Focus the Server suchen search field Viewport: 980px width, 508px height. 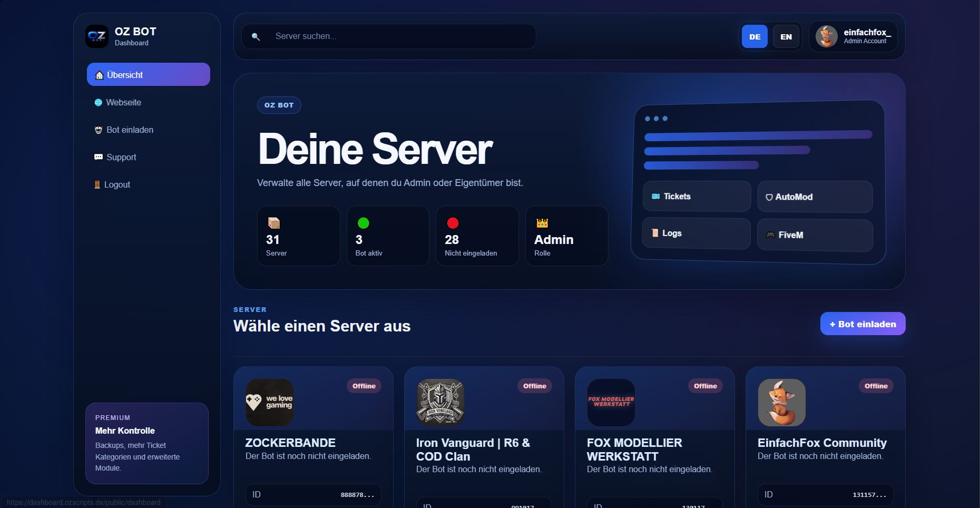click(389, 36)
